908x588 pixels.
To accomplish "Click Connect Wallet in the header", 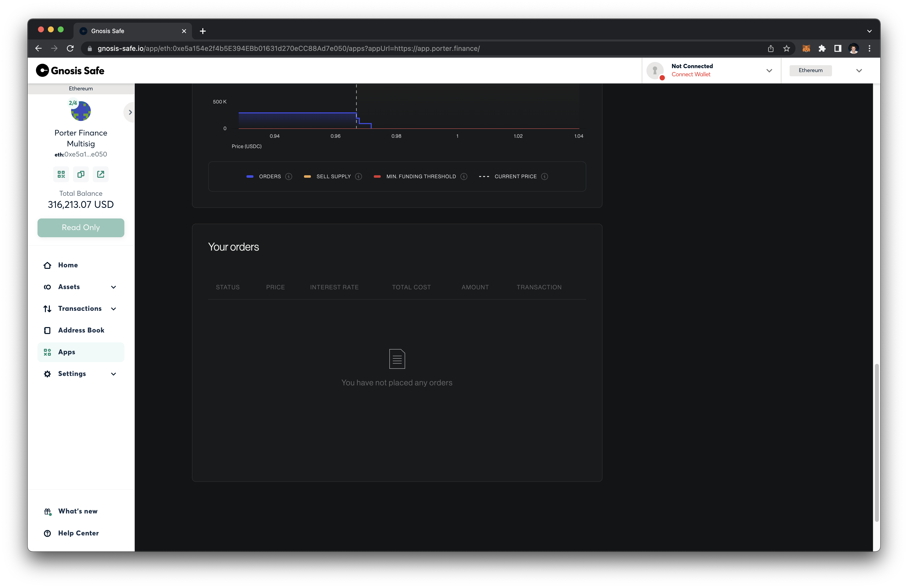I will pyautogui.click(x=691, y=74).
